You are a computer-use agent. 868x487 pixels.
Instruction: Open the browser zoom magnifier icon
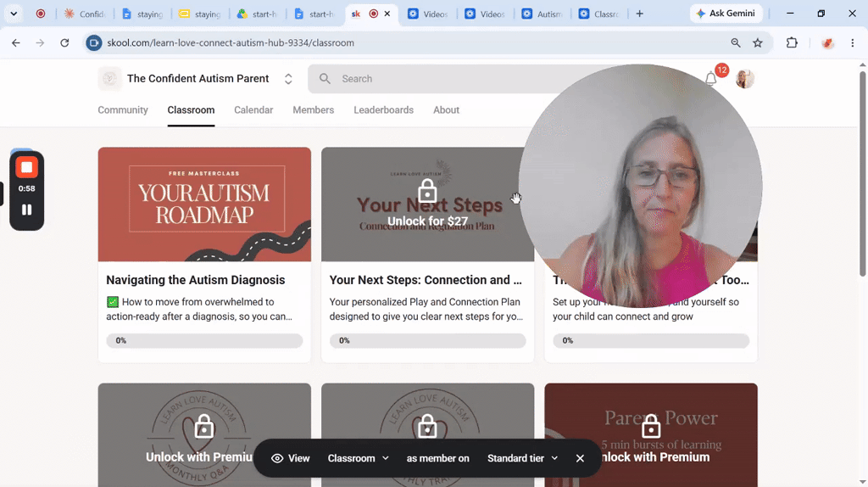pos(736,42)
